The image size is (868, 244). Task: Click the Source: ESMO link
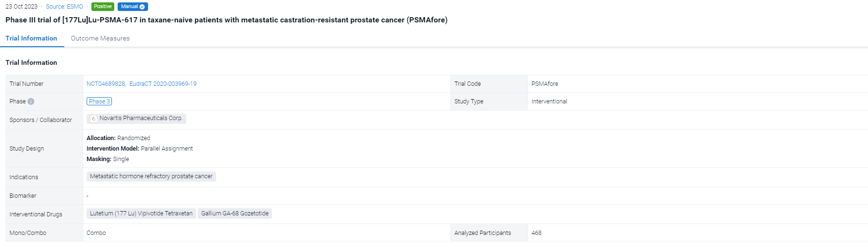[64, 7]
